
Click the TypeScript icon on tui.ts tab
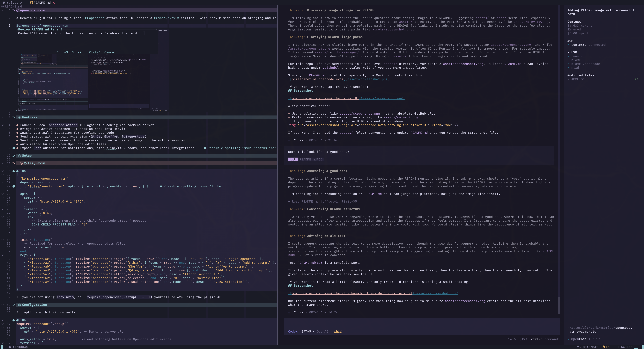pyautogui.click(x=4, y=3)
